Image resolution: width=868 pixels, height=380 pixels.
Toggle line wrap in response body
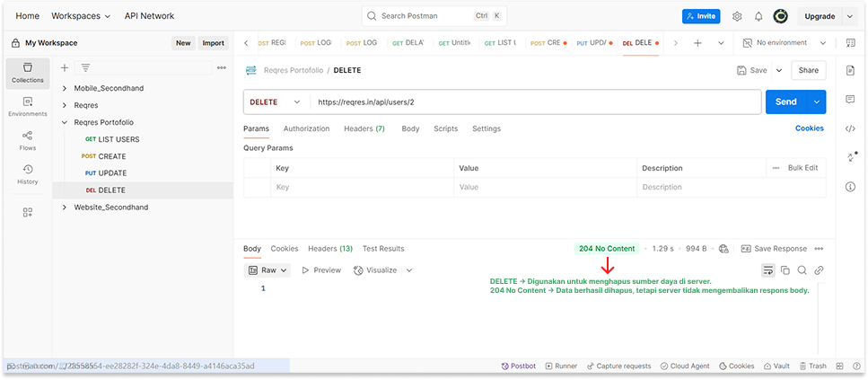(x=768, y=270)
